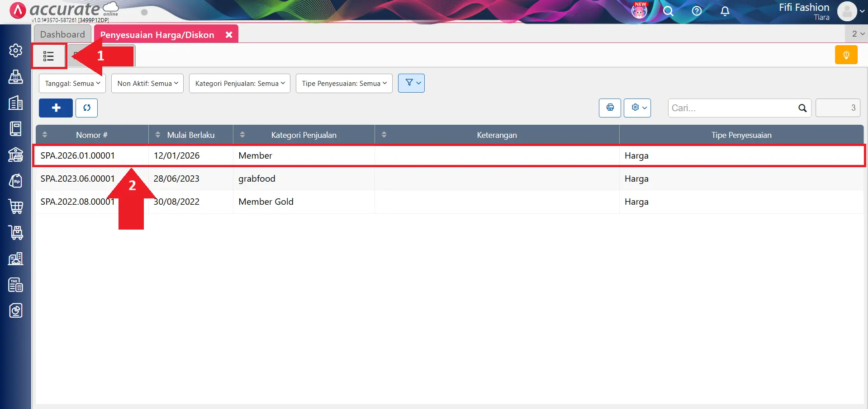Sort by Mulai Berlaku column
Screen dimensions: 868x409
(x=190, y=135)
